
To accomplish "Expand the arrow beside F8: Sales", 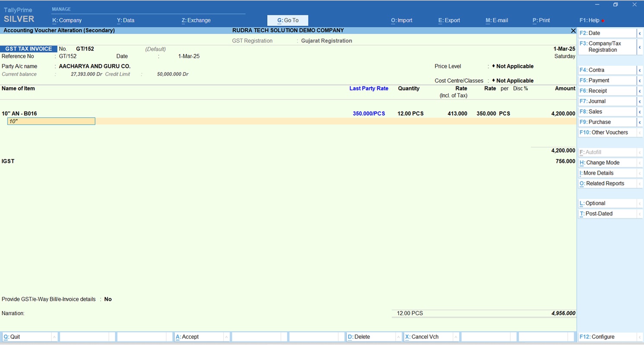I will pos(640,112).
